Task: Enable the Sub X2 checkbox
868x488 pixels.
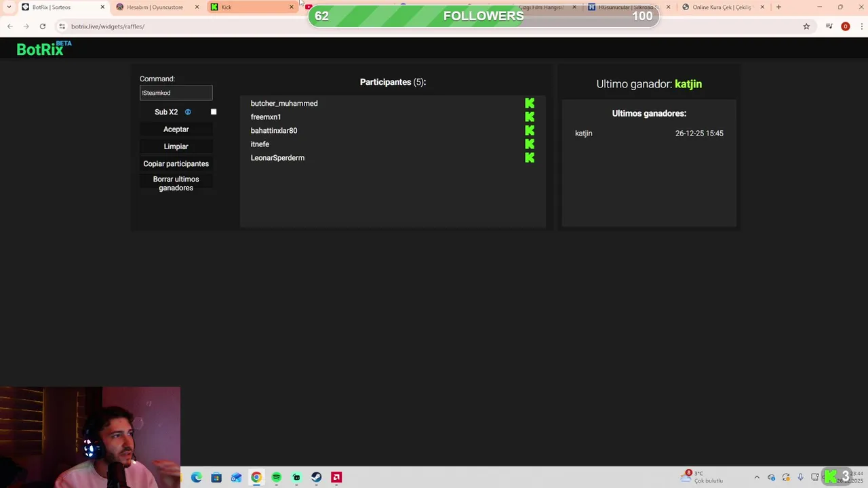Action: point(214,112)
